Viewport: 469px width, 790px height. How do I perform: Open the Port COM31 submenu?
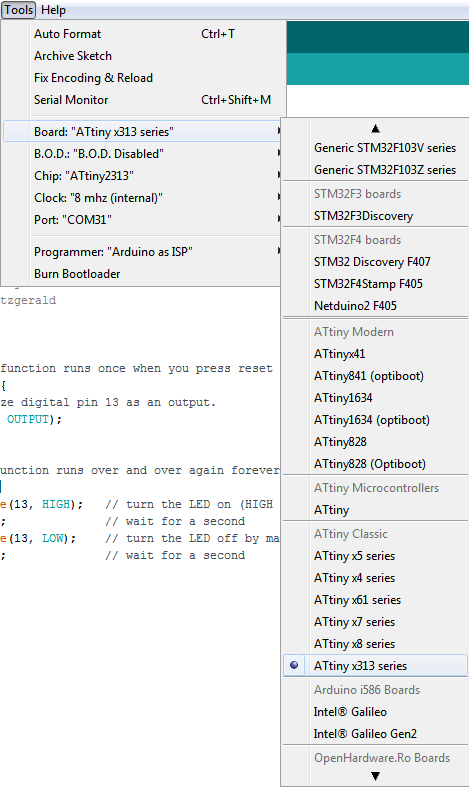click(x=142, y=220)
